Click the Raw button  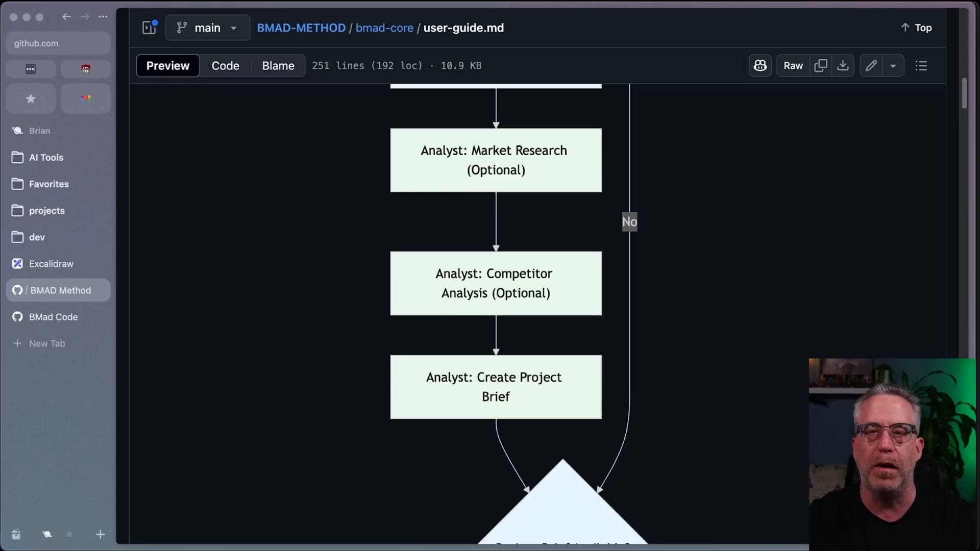pos(793,66)
